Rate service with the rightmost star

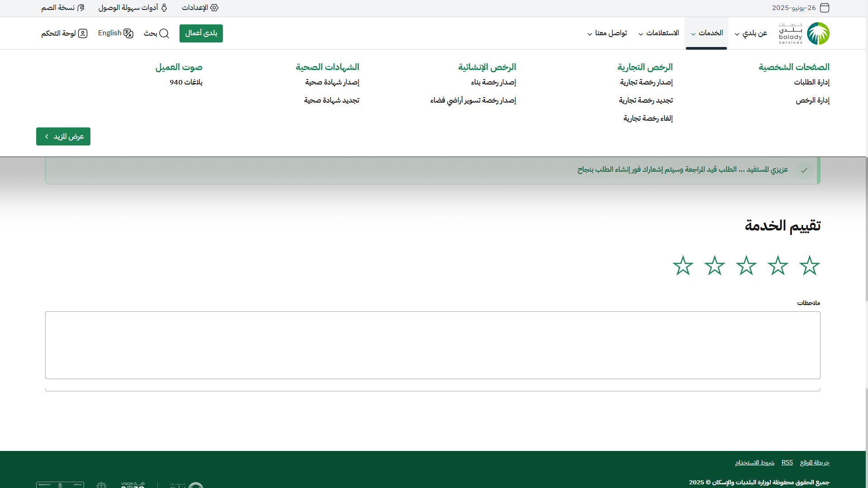point(809,265)
